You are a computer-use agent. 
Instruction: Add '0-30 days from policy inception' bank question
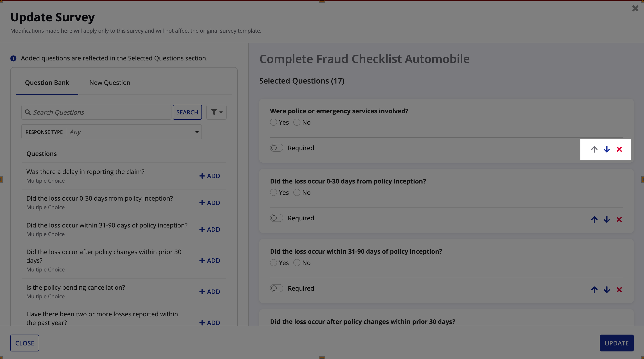(209, 203)
